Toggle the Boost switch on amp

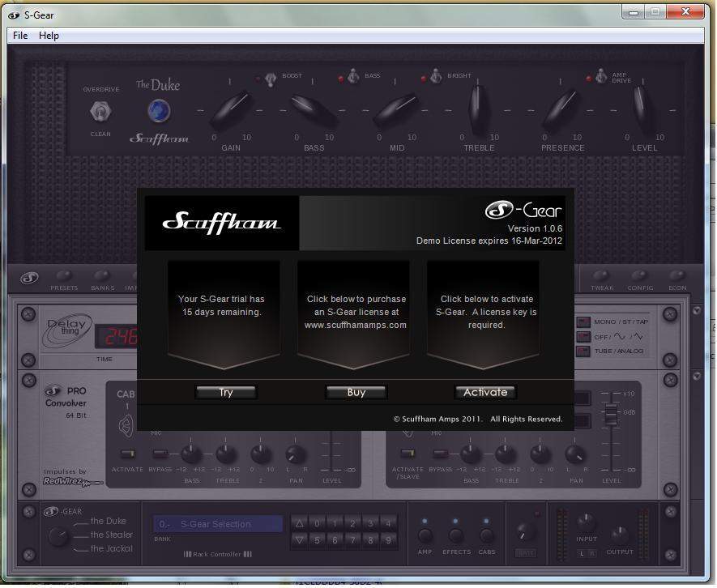(270, 79)
